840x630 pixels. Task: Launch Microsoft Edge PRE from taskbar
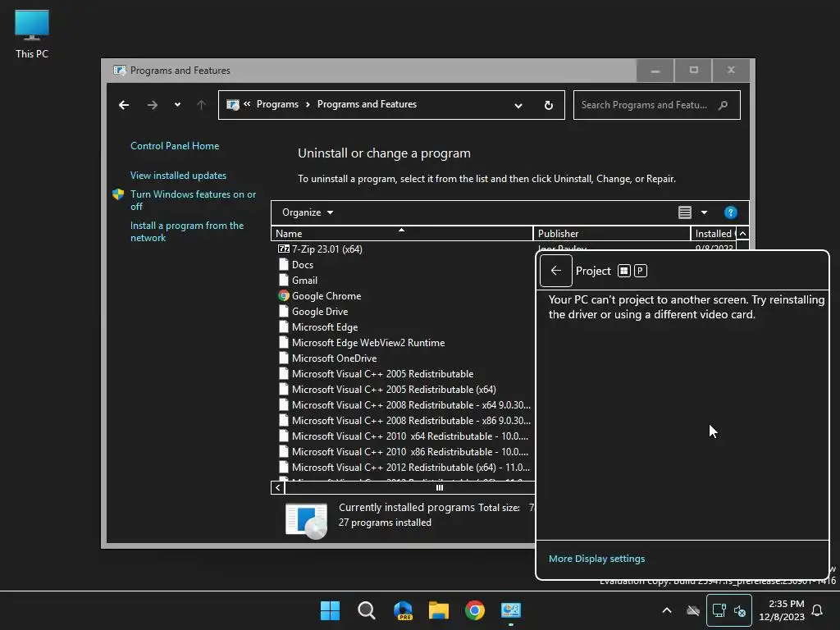(403, 610)
